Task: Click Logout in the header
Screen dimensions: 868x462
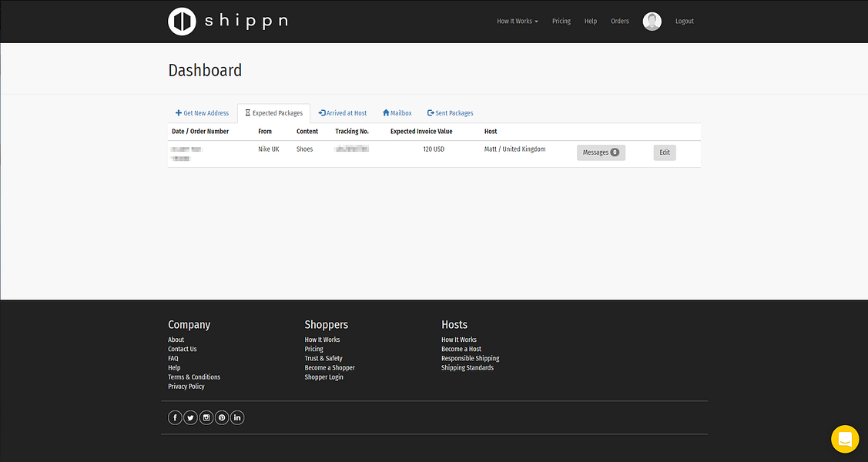Action: coord(684,21)
